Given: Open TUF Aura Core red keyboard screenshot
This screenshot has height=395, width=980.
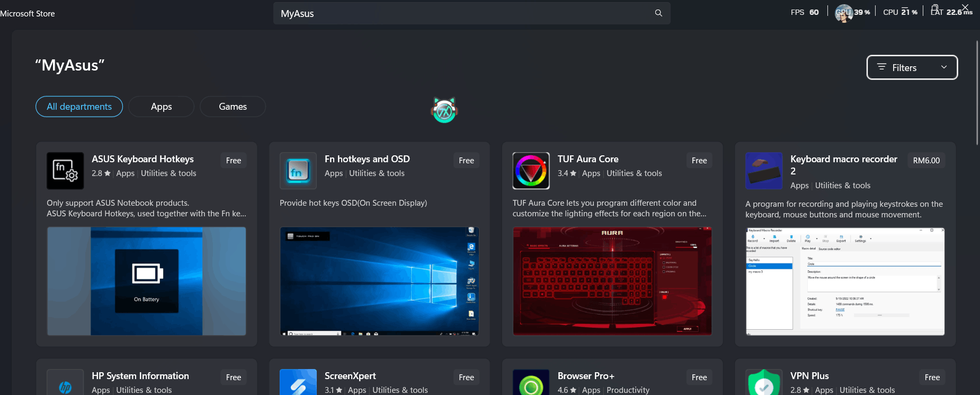Looking at the screenshot, I should (612, 281).
